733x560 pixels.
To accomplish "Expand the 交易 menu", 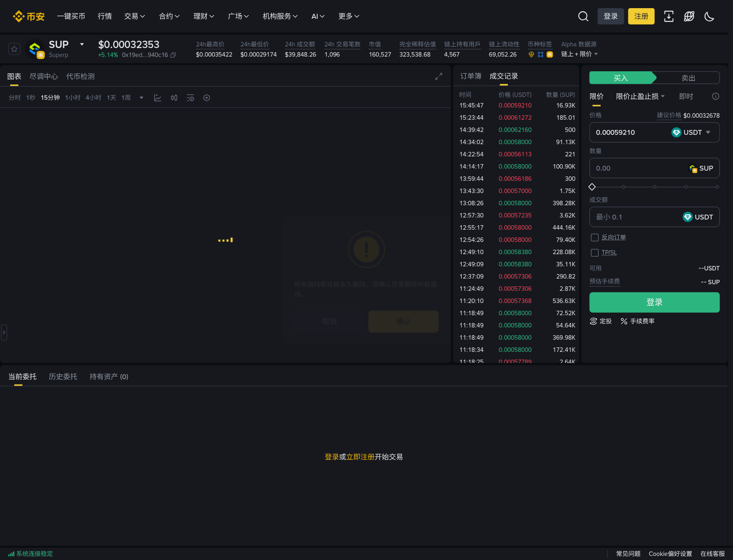I will pos(134,16).
